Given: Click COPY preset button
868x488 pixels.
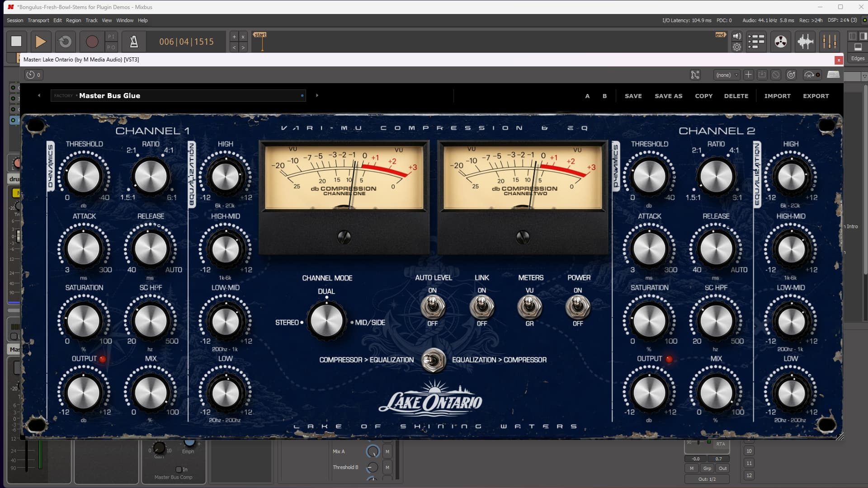Looking at the screenshot, I should coord(704,96).
